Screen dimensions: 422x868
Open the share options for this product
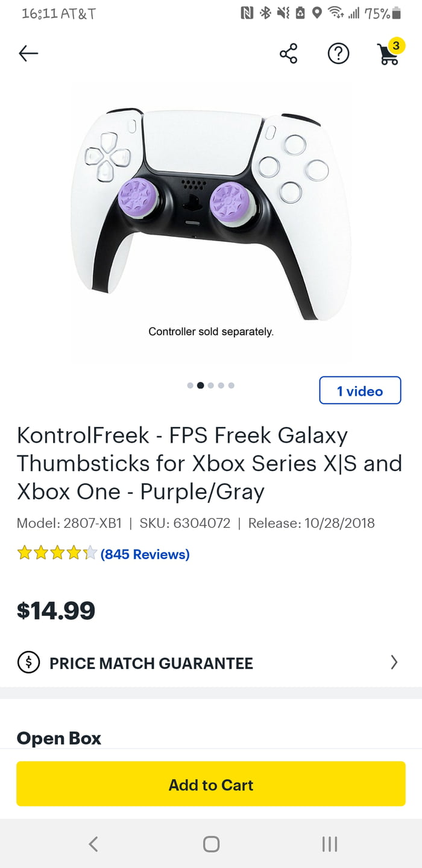pyautogui.click(x=289, y=53)
